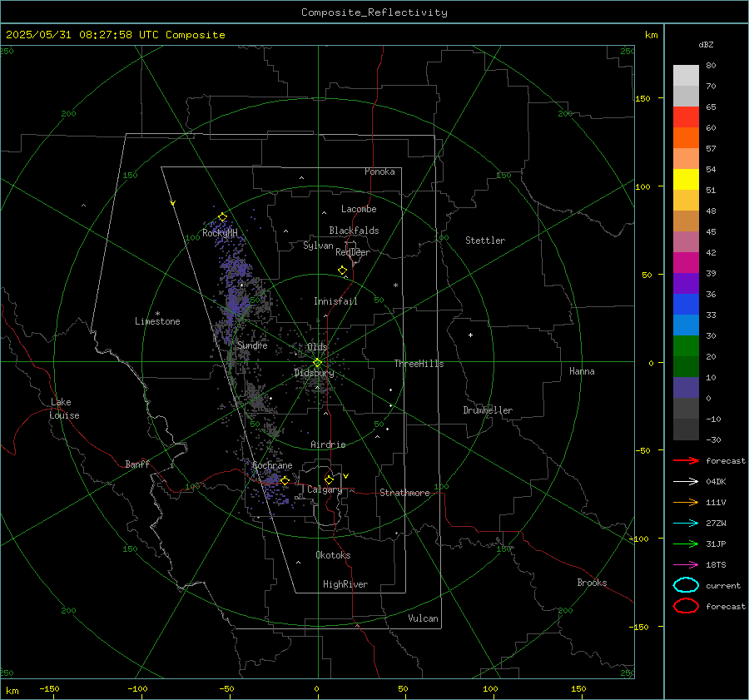
Task: Click the red forecast ellipse icon
Action: [686, 606]
